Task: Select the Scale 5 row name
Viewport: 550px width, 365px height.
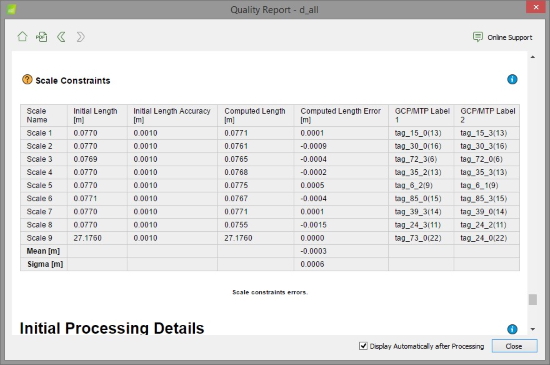Action: 39,185
